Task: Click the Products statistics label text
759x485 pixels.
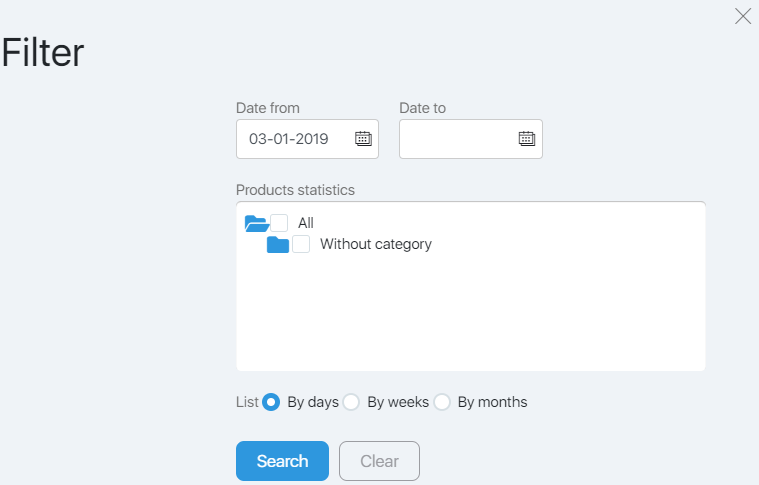Action: (x=295, y=190)
